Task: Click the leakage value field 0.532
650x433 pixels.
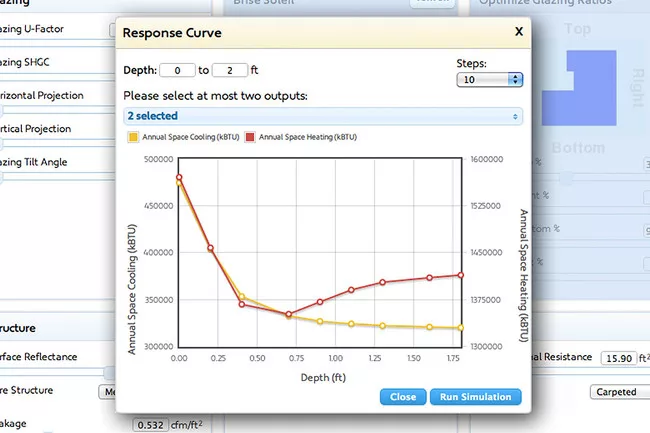Action: click(x=150, y=425)
